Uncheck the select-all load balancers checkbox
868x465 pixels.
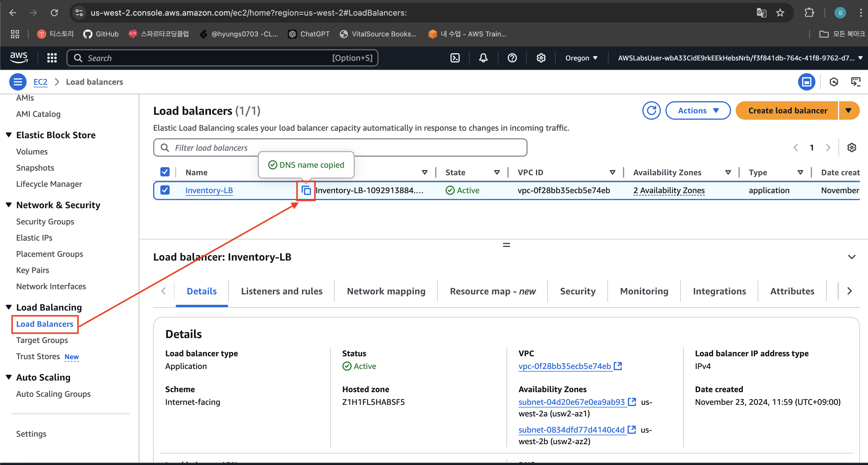(x=165, y=172)
